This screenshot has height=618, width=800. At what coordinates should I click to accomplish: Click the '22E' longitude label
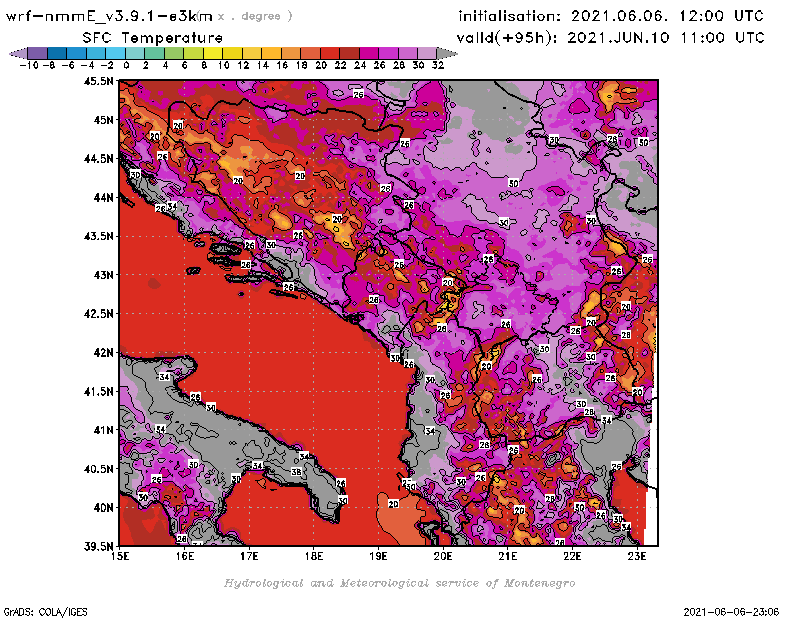click(572, 556)
